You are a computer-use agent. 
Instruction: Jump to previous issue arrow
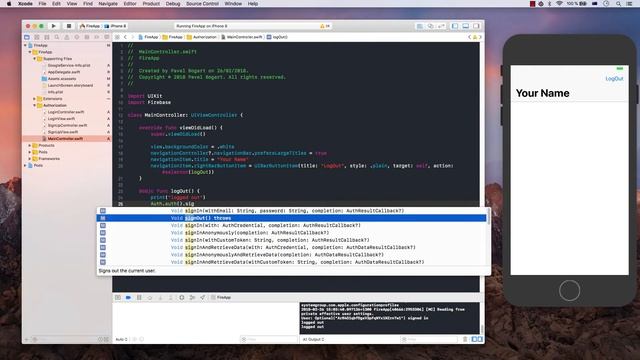pos(469,37)
